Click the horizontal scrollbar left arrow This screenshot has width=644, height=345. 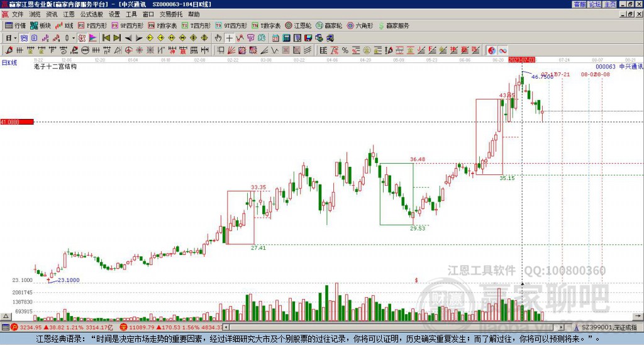pyautogui.click(x=226, y=327)
